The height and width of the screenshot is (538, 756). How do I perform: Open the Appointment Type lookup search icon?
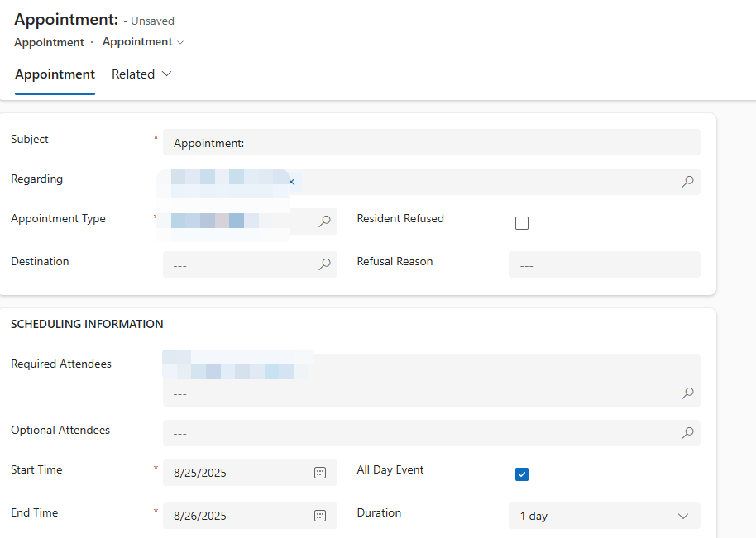coord(325,221)
